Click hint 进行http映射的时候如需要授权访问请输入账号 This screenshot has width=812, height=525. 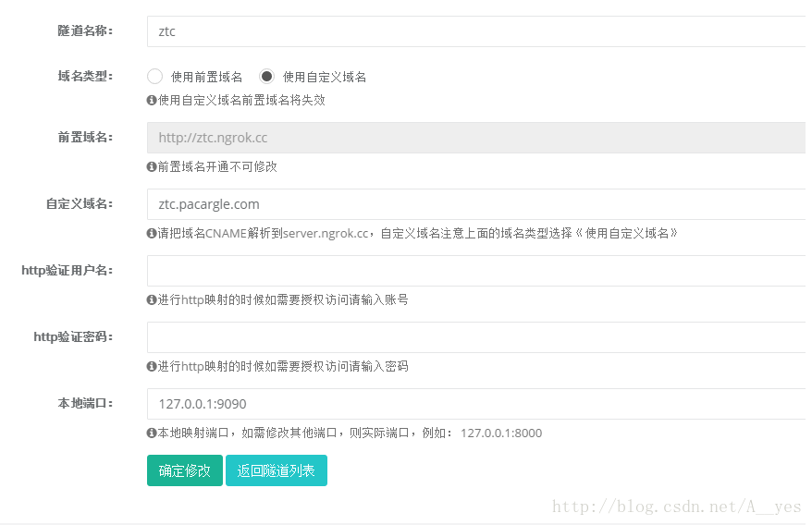tap(283, 299)
